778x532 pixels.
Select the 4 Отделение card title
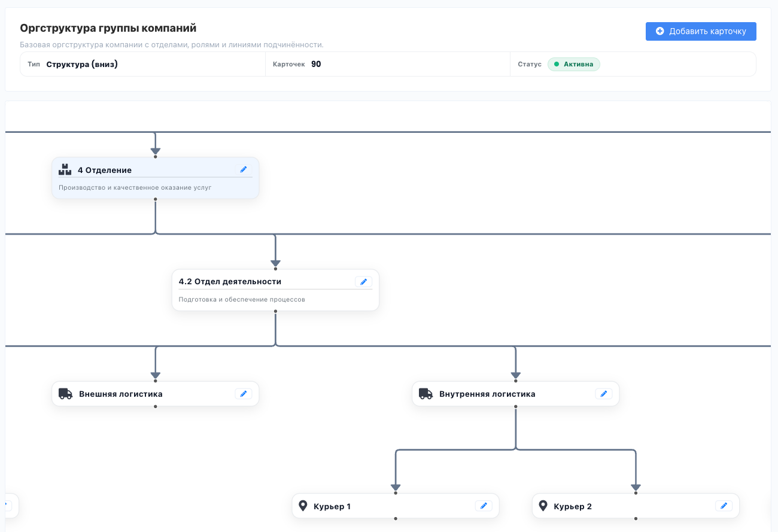105,170
